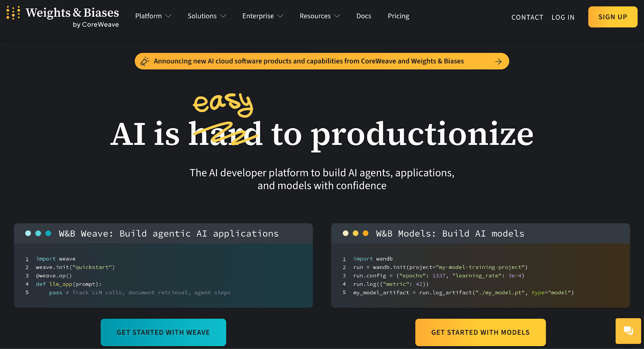Click the Weights & Biases dotted logo icon
The width and height of the screenshot is (644, 349).
(x=13, y=13)
